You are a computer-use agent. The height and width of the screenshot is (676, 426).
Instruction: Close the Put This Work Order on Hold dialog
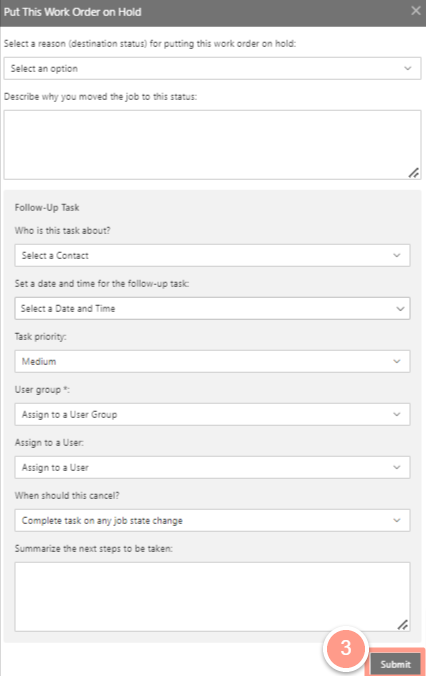[416, 11]
